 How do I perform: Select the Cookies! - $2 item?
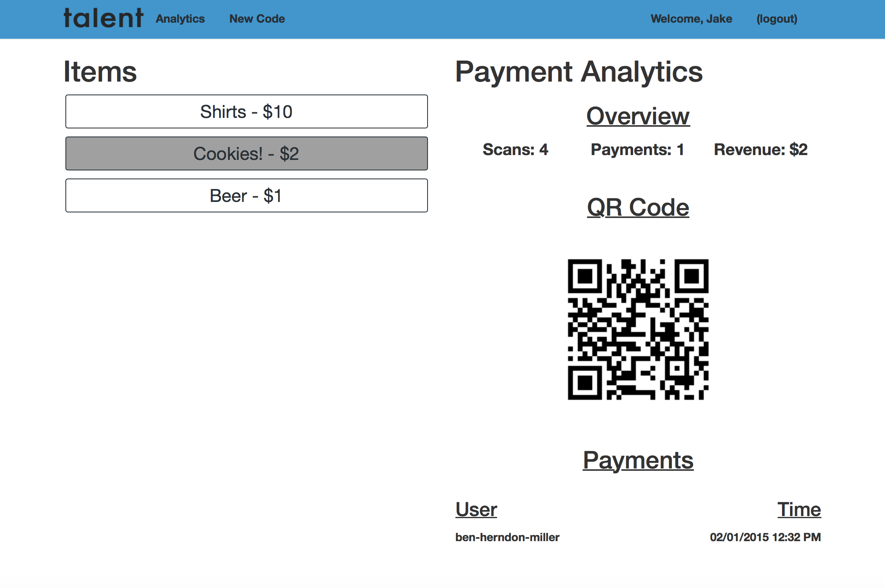[x=246, y=154]
